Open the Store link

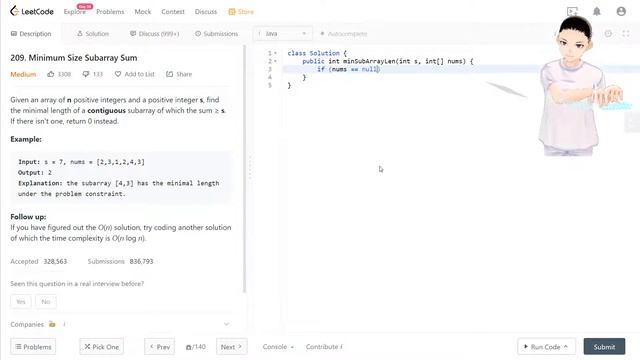click(241, 12)
